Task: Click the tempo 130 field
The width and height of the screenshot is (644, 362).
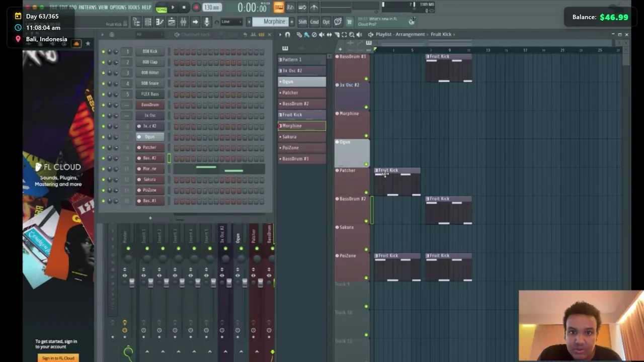Action: pos(211,8)
